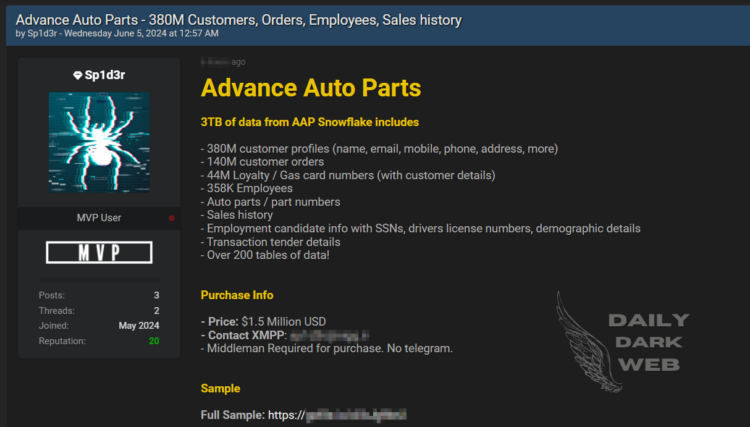Click the Purchase Info heading
The image size is (750, 427).
click(237, 295)
